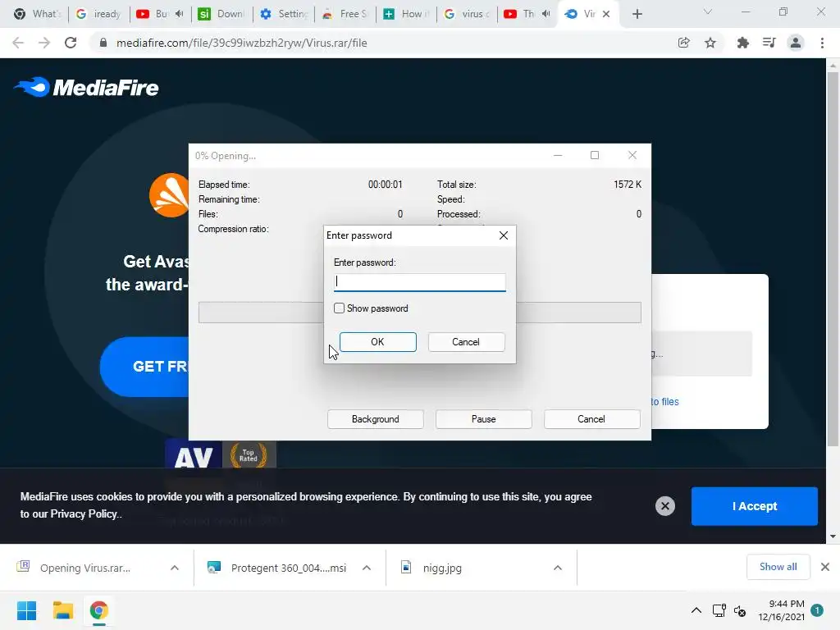The image size is (840, 630).
Task: Click the Enter password text field
Action: (x=419, y=282)
